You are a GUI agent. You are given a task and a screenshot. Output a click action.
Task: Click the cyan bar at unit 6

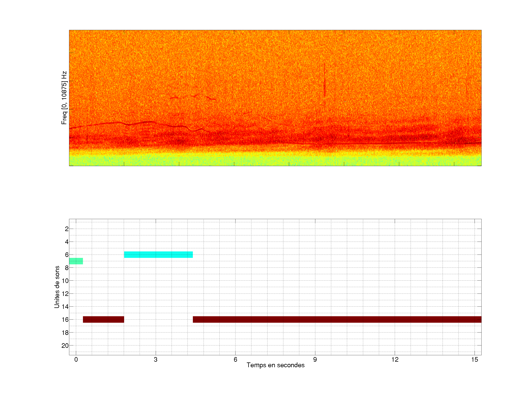point(158,255)
